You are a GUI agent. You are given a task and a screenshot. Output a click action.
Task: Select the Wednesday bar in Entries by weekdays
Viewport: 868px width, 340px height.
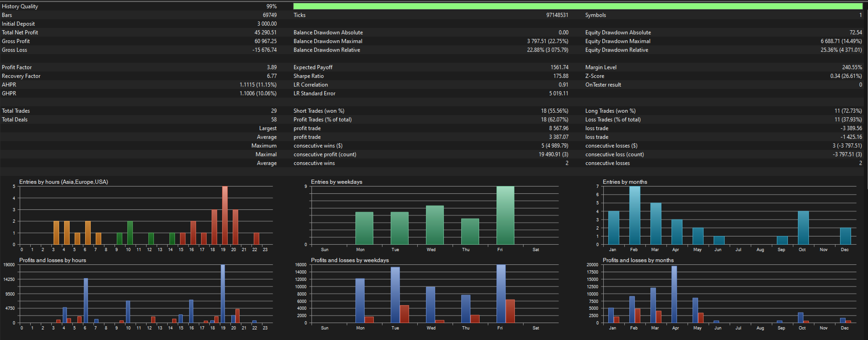(x=435, y=225)
